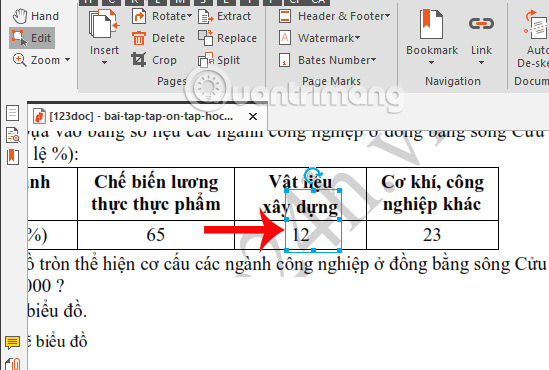Select the Crop pages icon
Screen dimensions: 549x370
(x=139, y=60)
